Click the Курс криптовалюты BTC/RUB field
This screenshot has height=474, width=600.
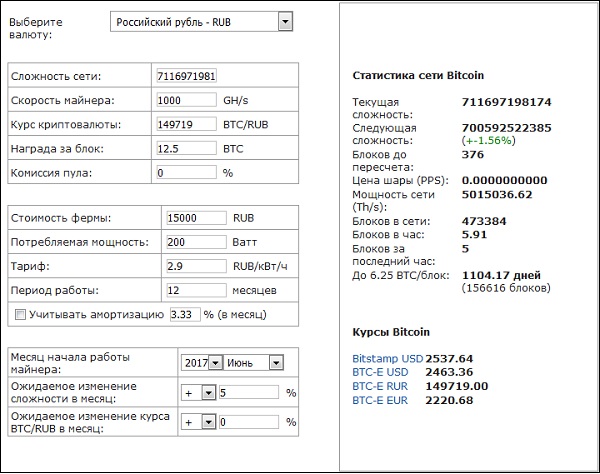(187, 124)
